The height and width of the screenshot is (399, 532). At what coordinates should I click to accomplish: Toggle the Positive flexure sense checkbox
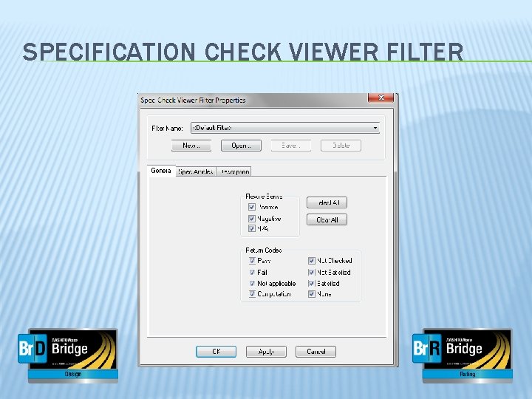pos(252,207)
